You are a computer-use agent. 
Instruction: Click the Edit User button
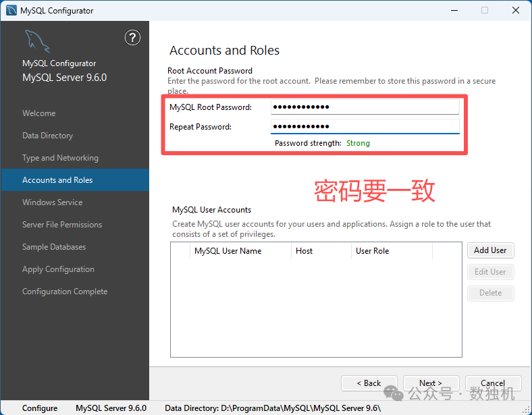[x=490, y=272]
